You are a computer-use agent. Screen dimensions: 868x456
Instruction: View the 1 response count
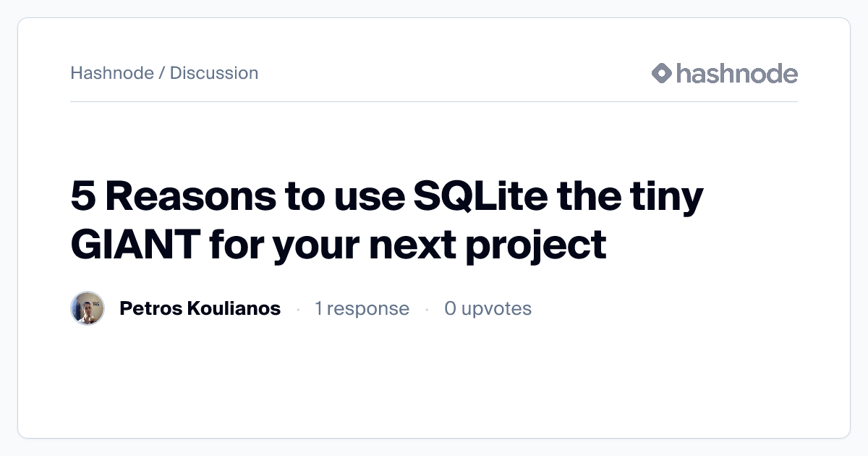click(362, 308)
